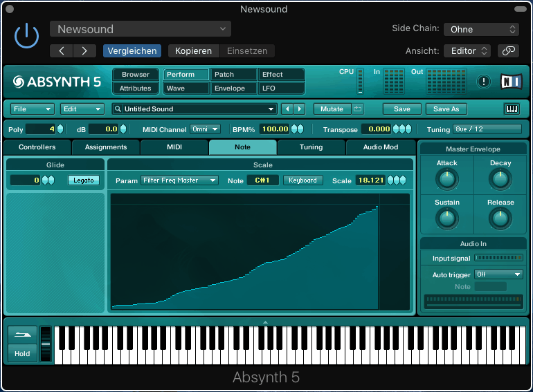Toggle the virtual keyboard icon
Viewport: 533px width, 392px height.
coord(512,109)
